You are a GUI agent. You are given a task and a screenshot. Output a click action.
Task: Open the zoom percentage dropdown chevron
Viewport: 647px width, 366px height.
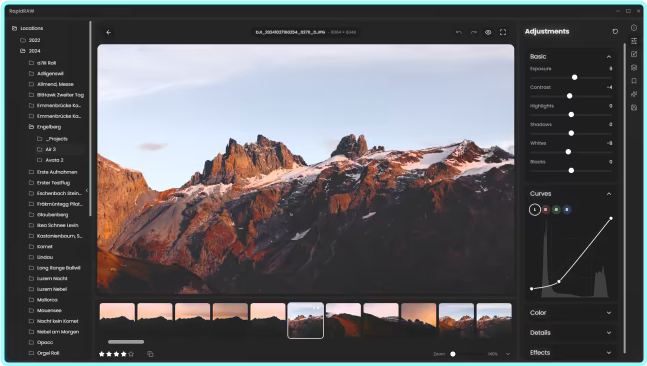click(508, 354)
